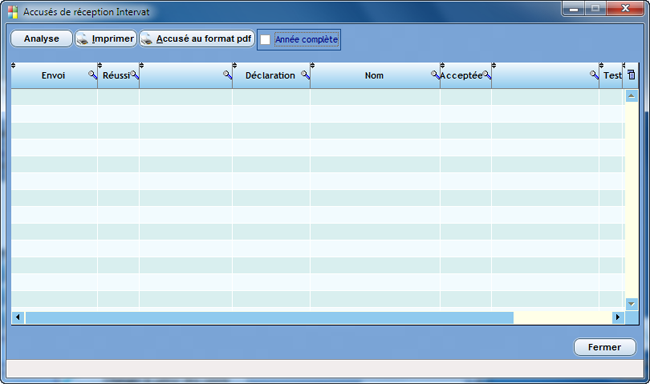Viewport: 650px width, 384px height.
Task: Click the Analyse button
Action: point(41,39)
